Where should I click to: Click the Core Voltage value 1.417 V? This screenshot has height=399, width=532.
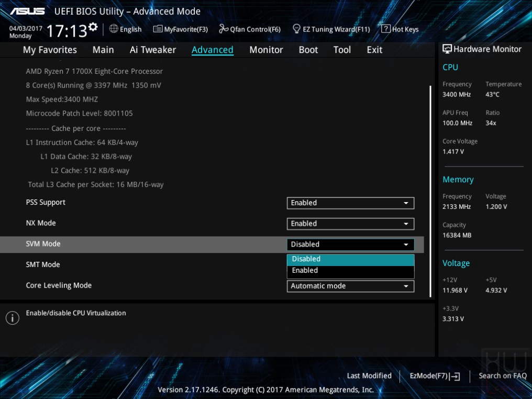pyautogui.click(x=453, y=152)
